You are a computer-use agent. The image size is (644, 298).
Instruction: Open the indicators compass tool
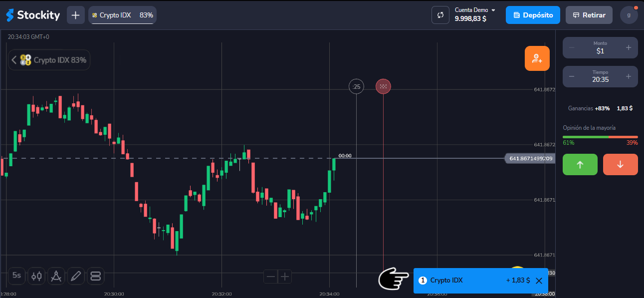point(56,276)
